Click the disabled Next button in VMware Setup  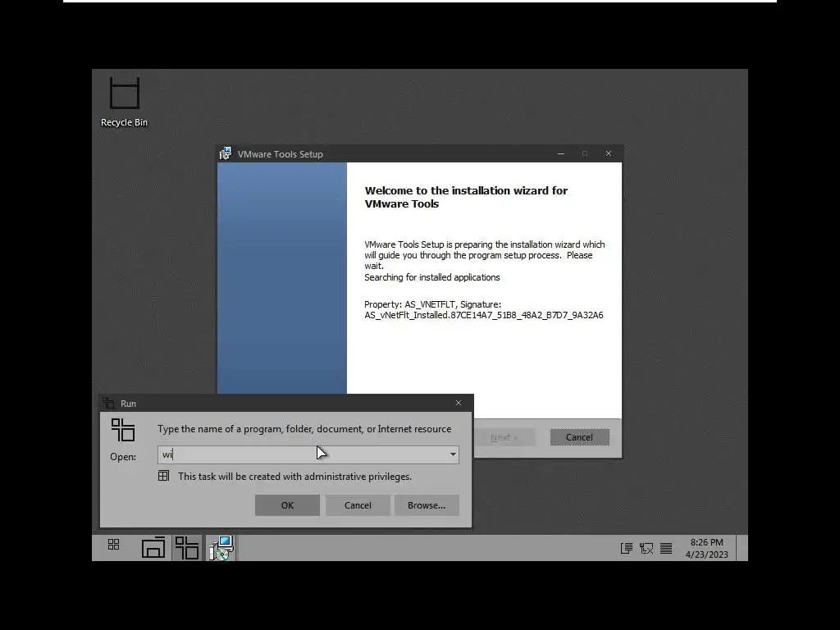(504, 437)
